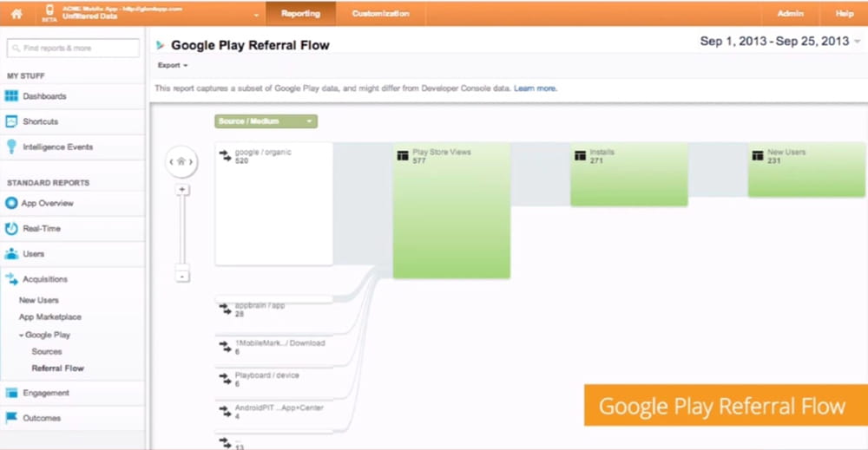Viewport: 868px width, 450px height.
Task: Open Dashboards from the sidebar
Action: pyautogui.click(x=44, y=96)
